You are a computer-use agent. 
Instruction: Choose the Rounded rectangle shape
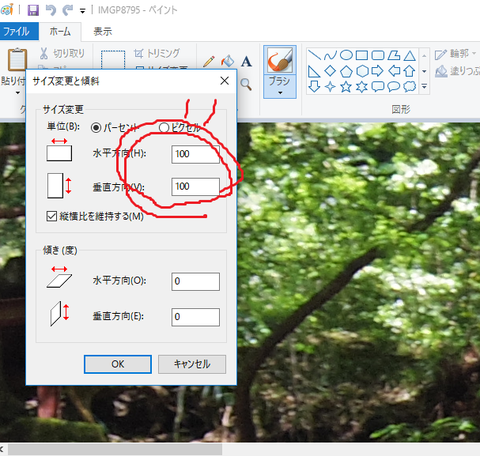click(x=378, y=55)
